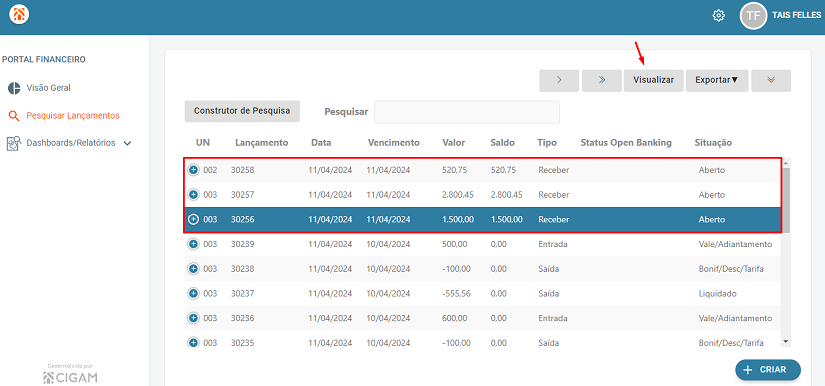Sort by Status Open Banking header
The image size is (825, 386).
click(626, 143)
